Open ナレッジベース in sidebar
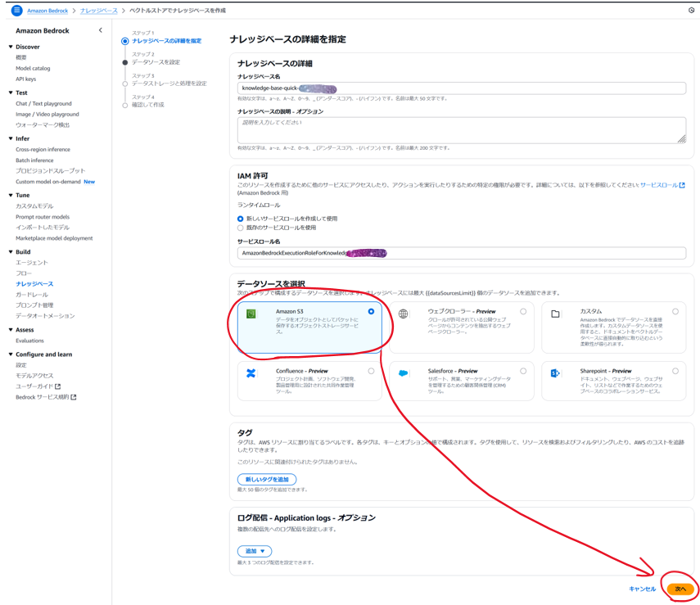 34,284
